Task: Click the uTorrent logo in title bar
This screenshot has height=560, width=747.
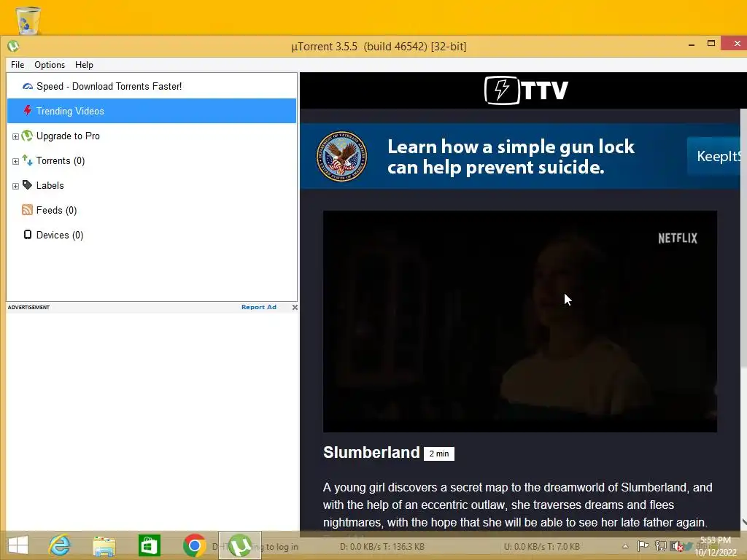Action: (13, 46)
